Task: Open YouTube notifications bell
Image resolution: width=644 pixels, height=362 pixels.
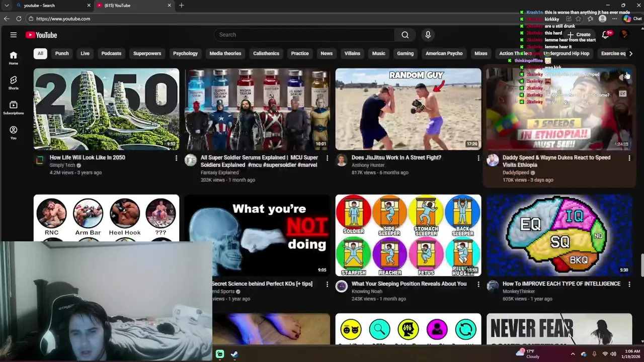Action: (606, 35)
